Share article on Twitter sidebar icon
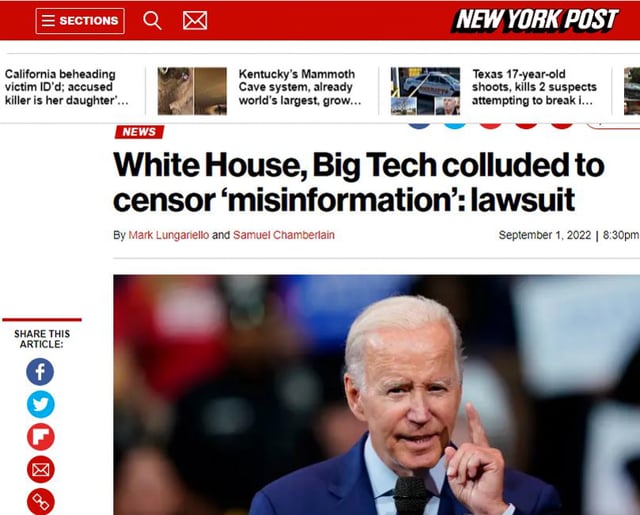Viewport: 640px width, 515px height. click(40, 404)
